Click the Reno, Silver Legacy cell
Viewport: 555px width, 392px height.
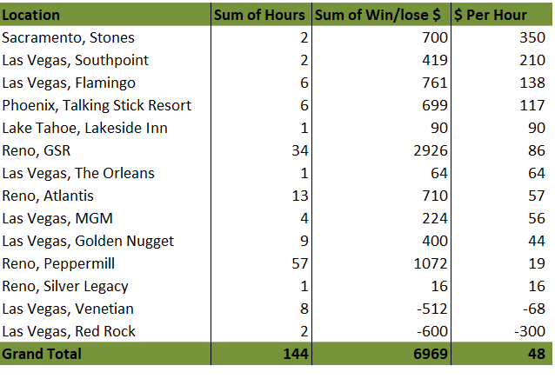coord(65,287)
